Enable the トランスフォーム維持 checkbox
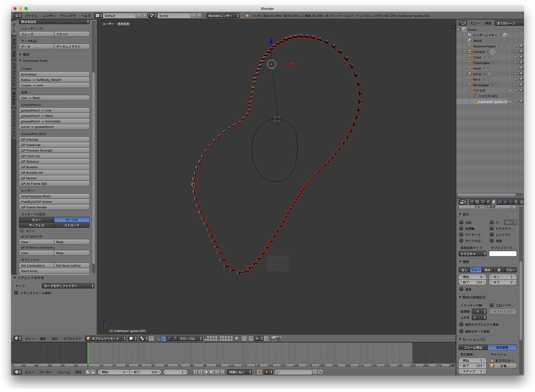The image size is (535, 392). 16,293
